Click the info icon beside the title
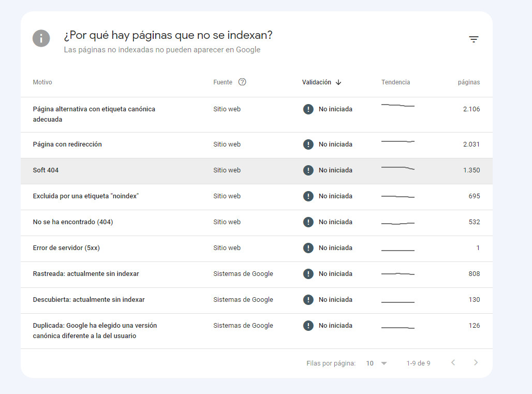Screen dimensions: 532x394 (41, 38)
